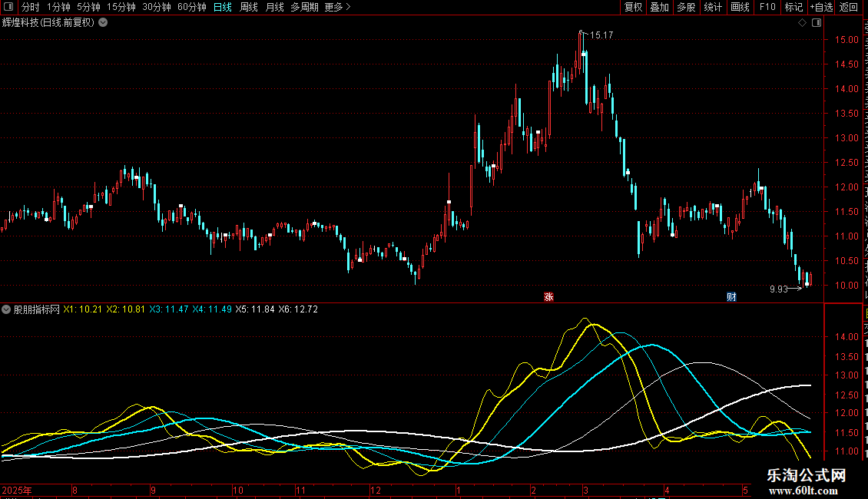This screenshot has height=499, width=868.
Task: Click the X2: 10.81 indicator value
Action: tap(126, 309)
